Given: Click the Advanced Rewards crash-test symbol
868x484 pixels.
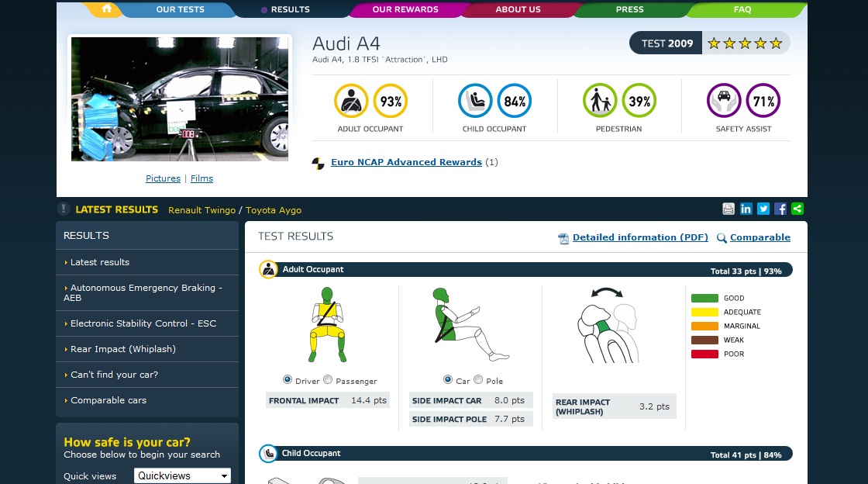Looking at the screenshot, I should [x=319, y=163].
